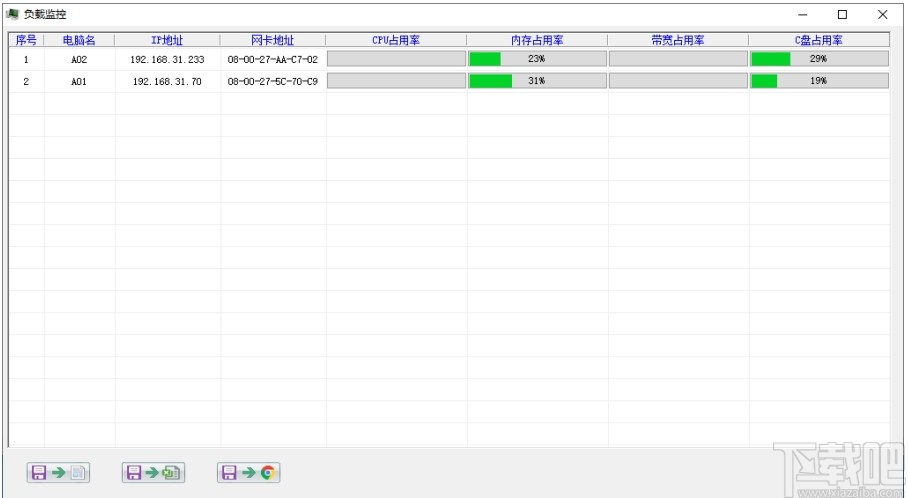Click MAC address 08-00-27-AA-C7-02
The height and width of the screenshot is (498, 908).
click(x=273, y=59)
